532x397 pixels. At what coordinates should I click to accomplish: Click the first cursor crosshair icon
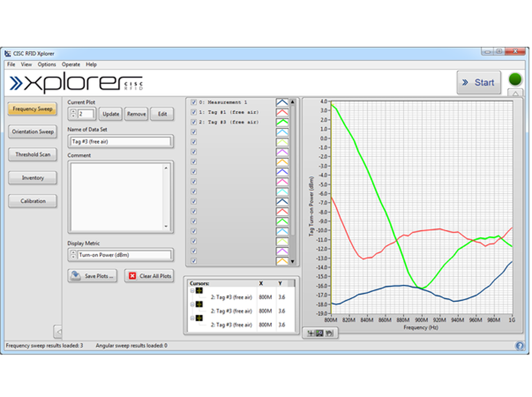tap(199, 291)
